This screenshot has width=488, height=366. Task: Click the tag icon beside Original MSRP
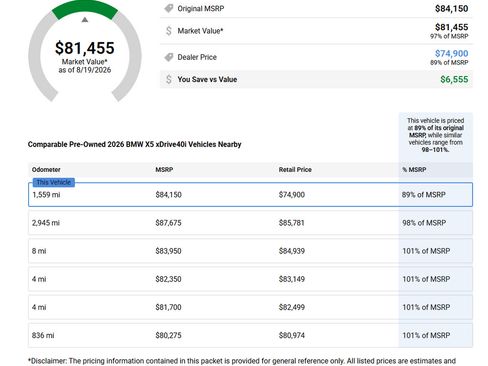coord(169,8)
